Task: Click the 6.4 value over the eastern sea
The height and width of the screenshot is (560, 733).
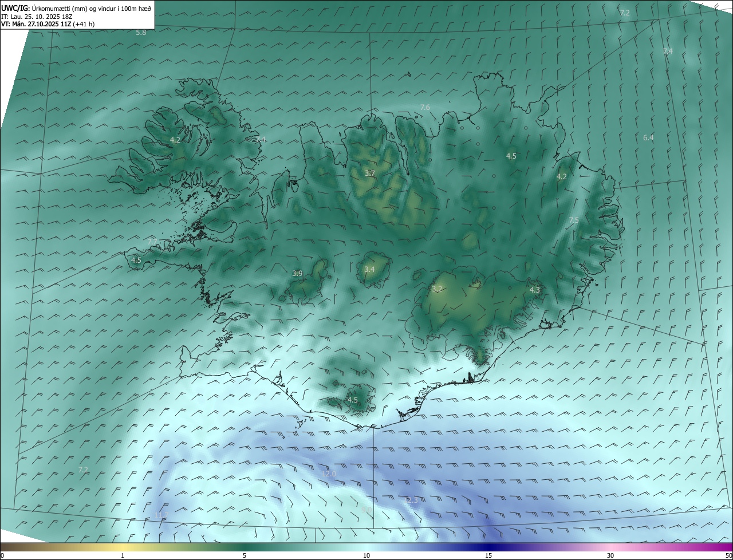Action: (x=648, y=138)
